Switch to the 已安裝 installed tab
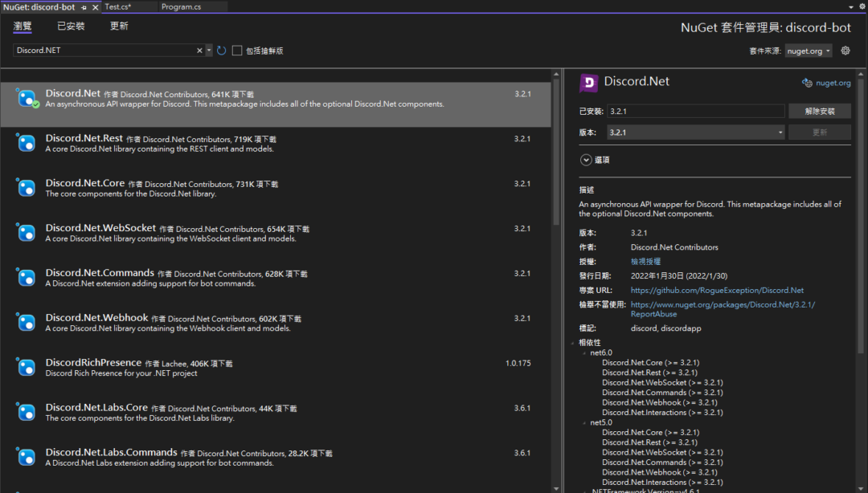Viewport: 868px width, 493px height. coord(71,26)
